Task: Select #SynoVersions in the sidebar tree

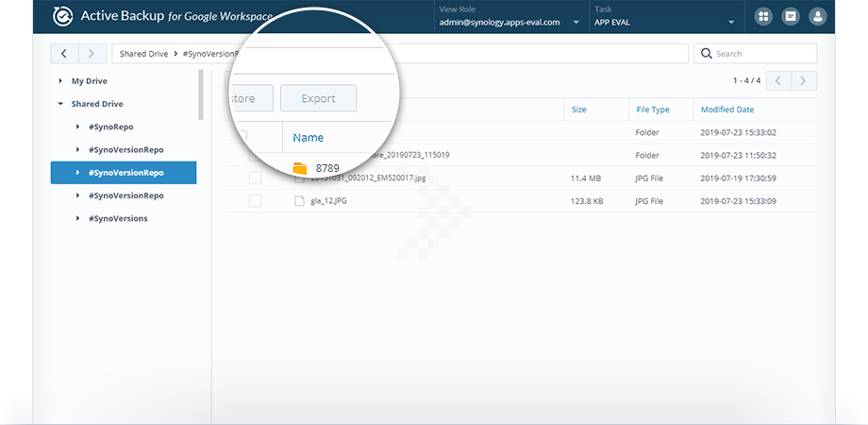Action: coord(117,218)
